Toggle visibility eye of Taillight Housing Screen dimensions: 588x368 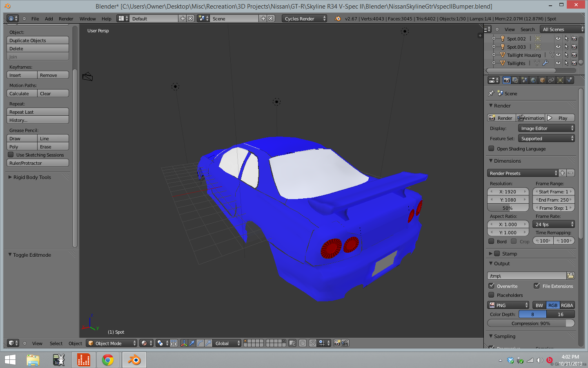[558, 55]
